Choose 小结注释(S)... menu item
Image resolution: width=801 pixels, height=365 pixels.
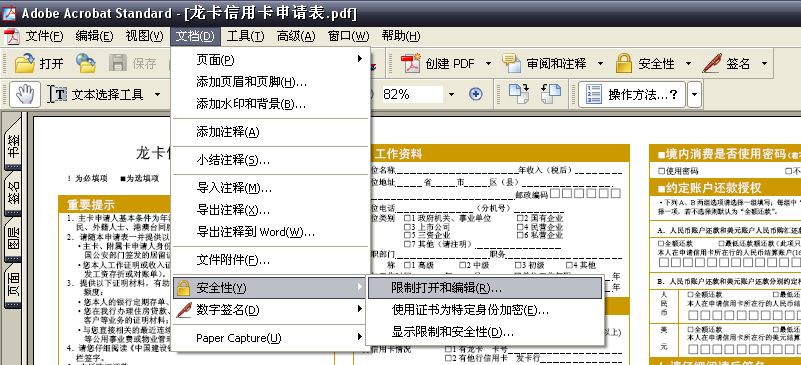click(x=270, y=160)
